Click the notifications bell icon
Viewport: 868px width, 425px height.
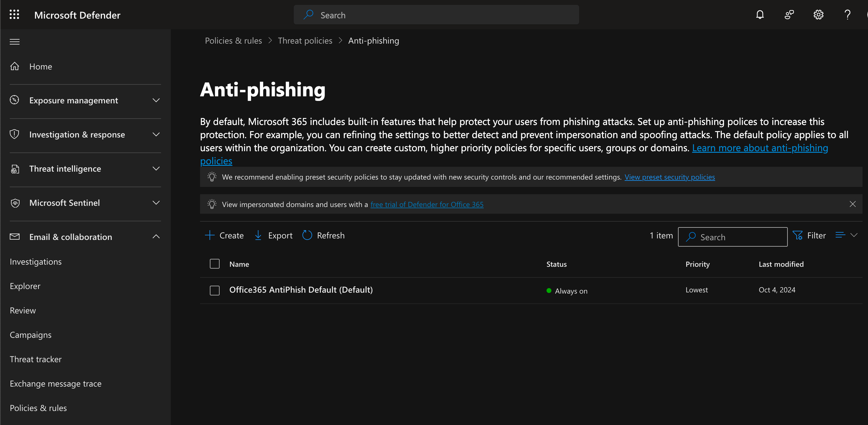(759, 15)
